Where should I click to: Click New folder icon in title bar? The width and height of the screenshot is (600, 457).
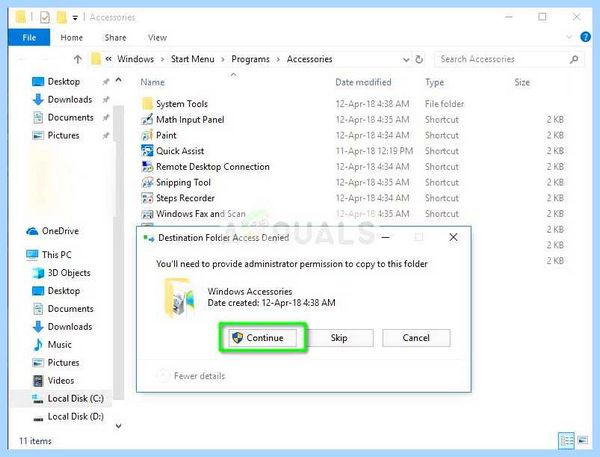coord(61,17)
